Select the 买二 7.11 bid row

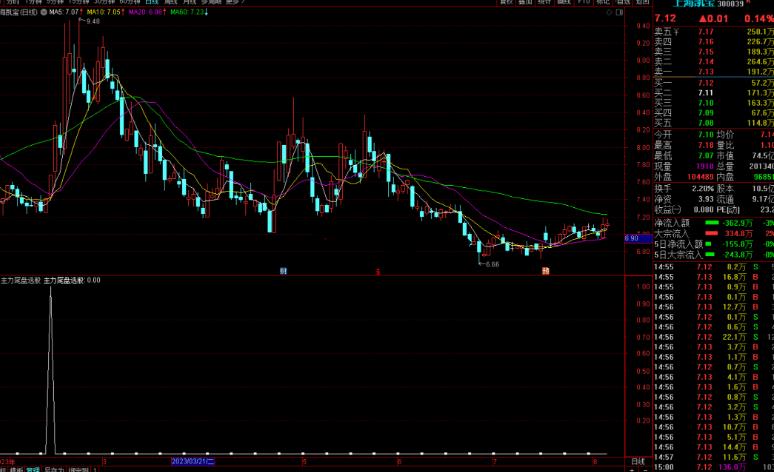714,93
